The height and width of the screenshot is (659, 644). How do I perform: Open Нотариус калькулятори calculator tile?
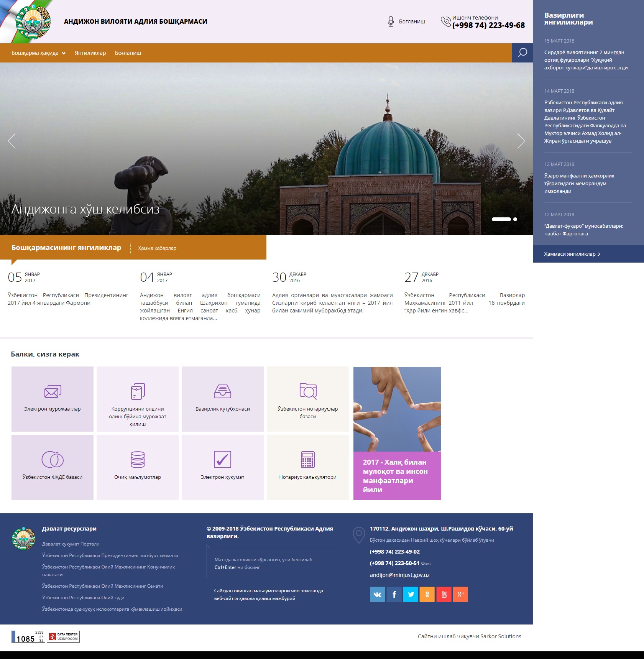tap(307, 467)
